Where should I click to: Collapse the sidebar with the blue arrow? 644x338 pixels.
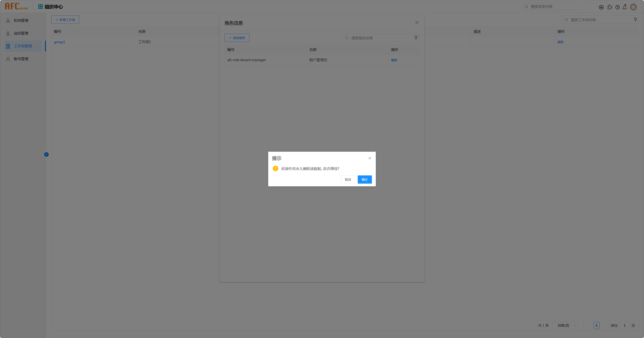click(x=46, y=155)
